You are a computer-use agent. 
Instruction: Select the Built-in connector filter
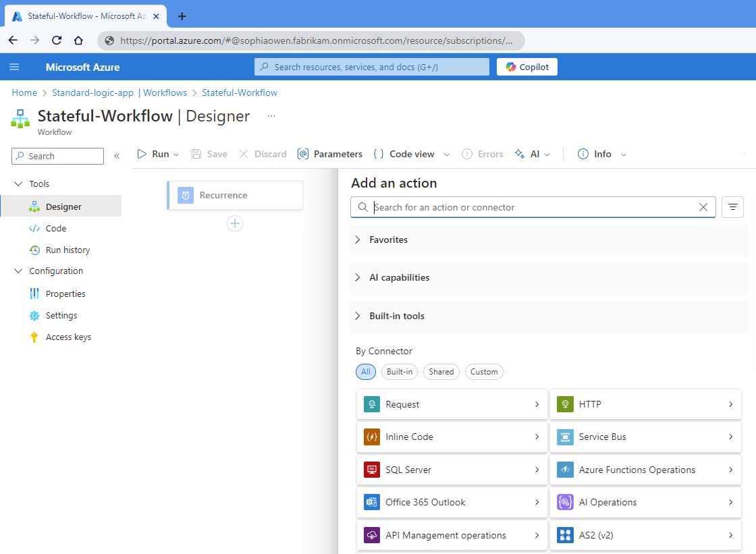(x=399, y=372)
